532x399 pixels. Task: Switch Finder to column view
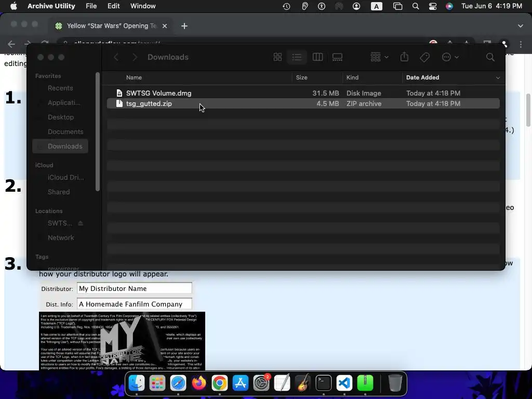317,57
